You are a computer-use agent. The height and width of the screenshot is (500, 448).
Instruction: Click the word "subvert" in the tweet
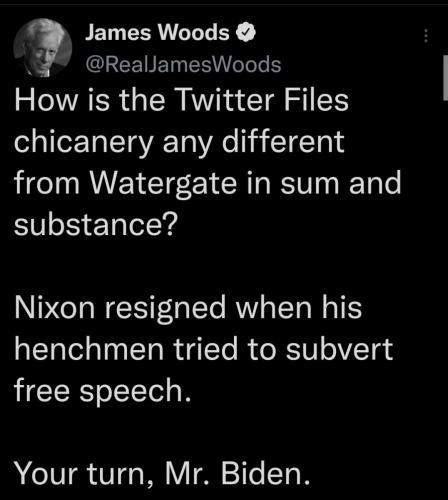coord(340,349)
